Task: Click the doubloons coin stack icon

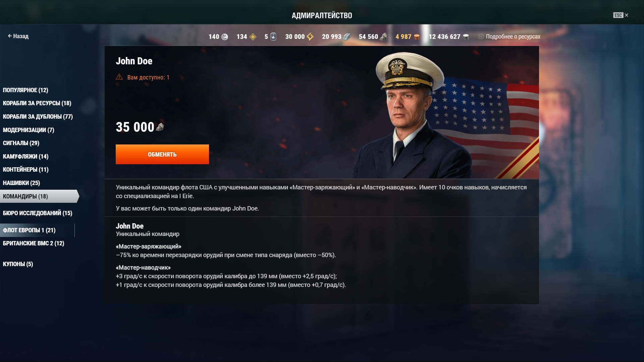Action: (417, 37)
